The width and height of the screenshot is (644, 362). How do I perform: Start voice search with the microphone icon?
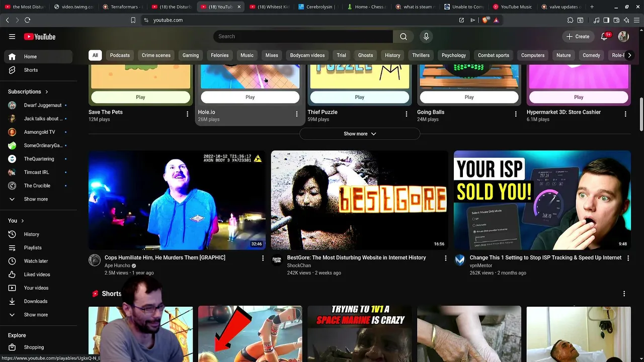click(x=426, y=36)
